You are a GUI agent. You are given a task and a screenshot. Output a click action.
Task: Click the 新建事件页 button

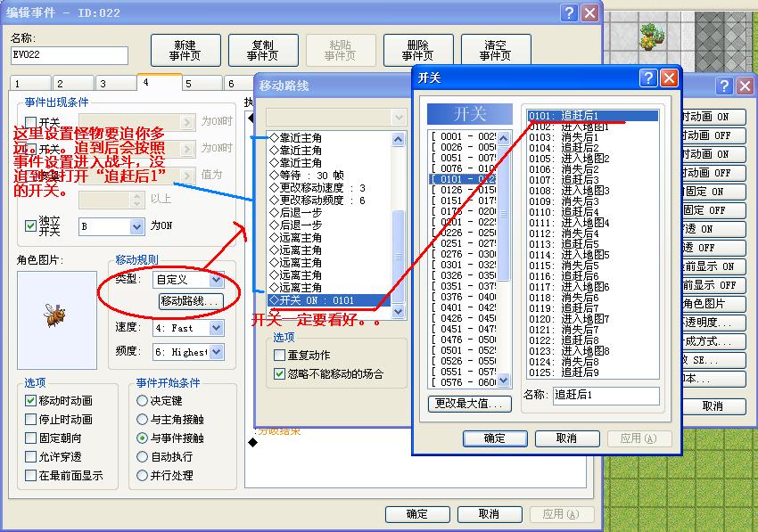(x=185, y=50)
